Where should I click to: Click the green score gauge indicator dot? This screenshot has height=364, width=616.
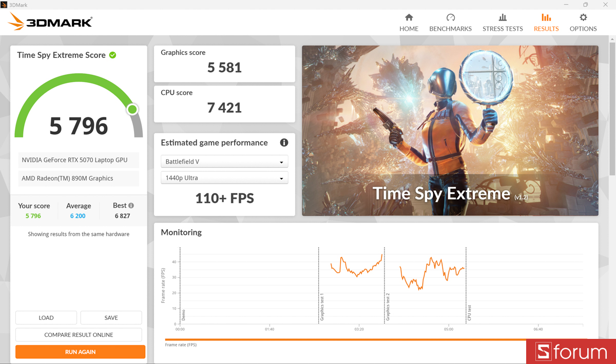[x=132, y=109]
